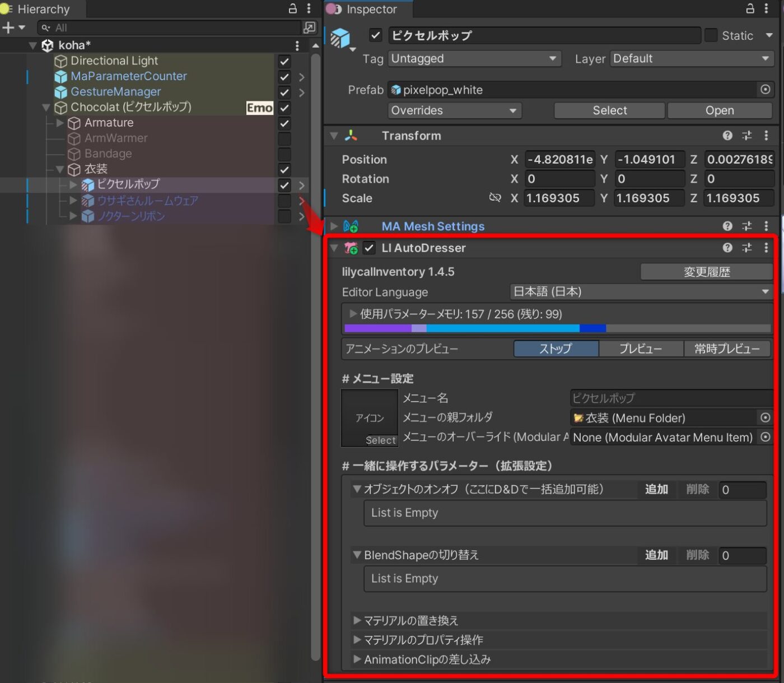The image size is (784, 683).
Task: Open the Layer dropdown set to Default
Action: (691, 58)
